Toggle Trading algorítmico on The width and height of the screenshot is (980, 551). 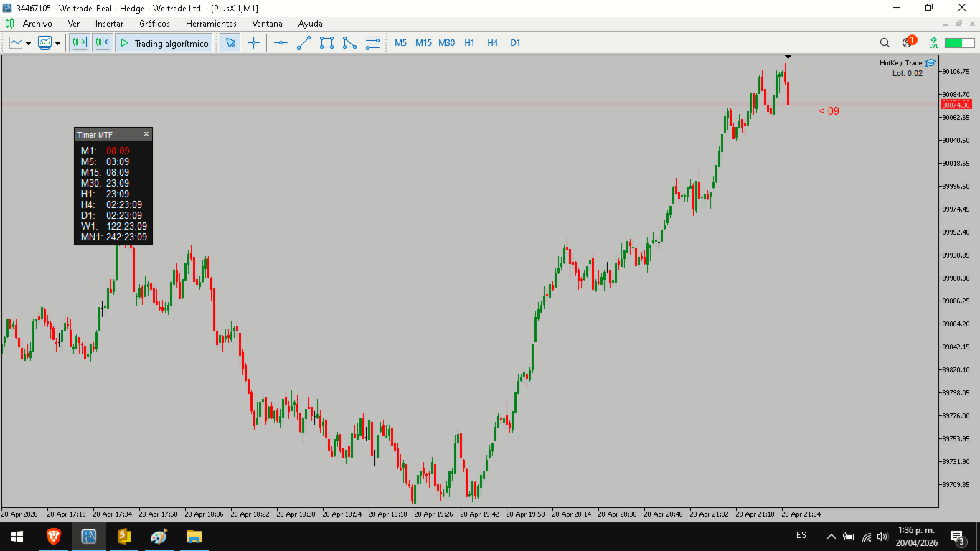(x=164, y=43)
